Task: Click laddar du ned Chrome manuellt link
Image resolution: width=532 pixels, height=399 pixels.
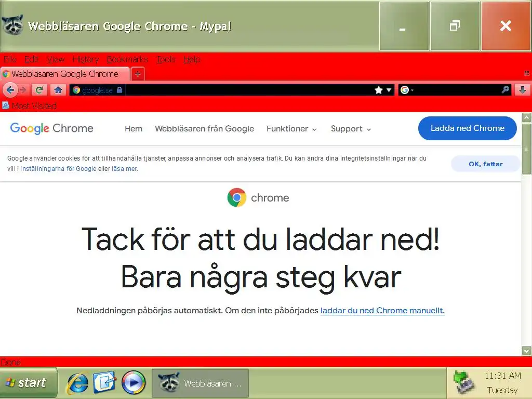Action: tap(382, 311)
